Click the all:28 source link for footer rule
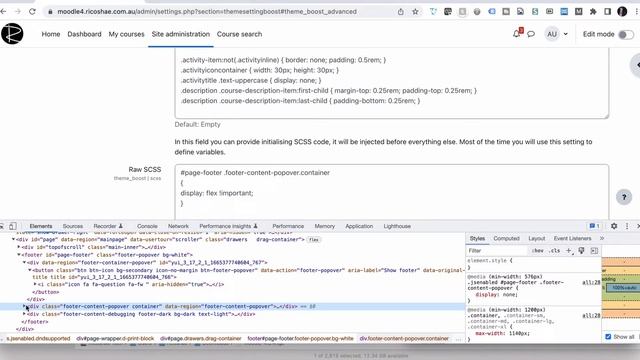This screenshot has width=640, height=360. coord(591,282)
